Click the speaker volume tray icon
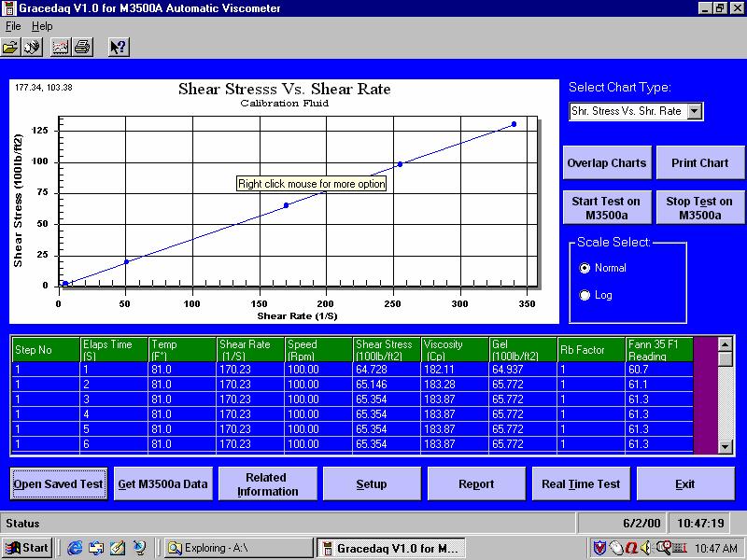This screenshot has width=747, height=560. click(x=646, y=548)
